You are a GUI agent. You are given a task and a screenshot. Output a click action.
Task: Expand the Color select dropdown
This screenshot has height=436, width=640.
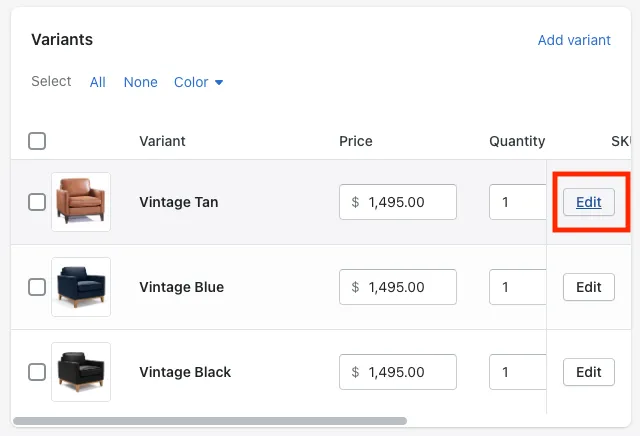pos(198,82)
